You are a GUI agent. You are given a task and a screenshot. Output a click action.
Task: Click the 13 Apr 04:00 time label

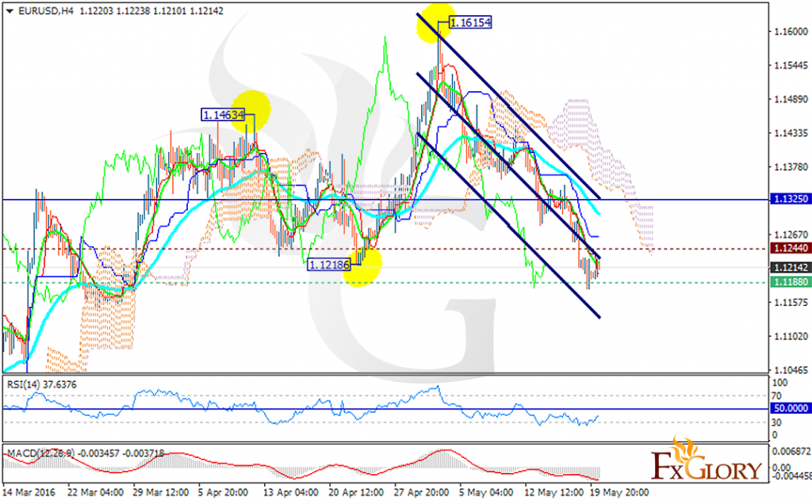290,492
